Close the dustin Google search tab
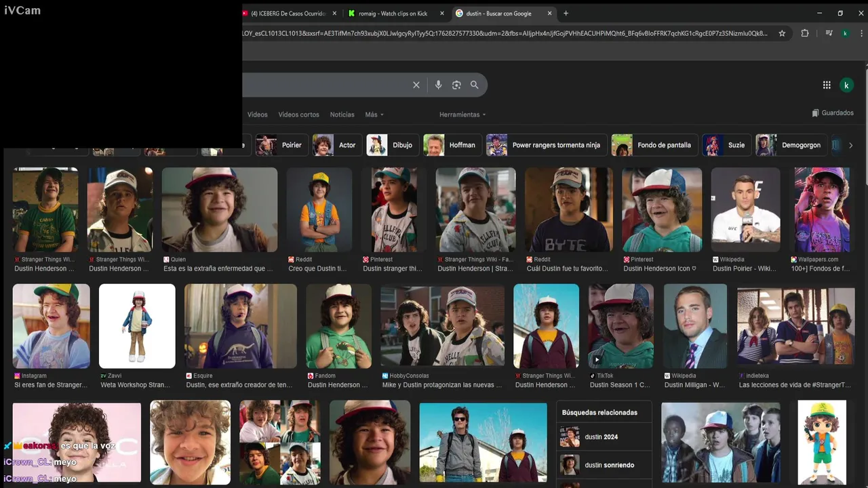Screen dimensions: 868x488 pyautogui.click(x=550, y=13)
